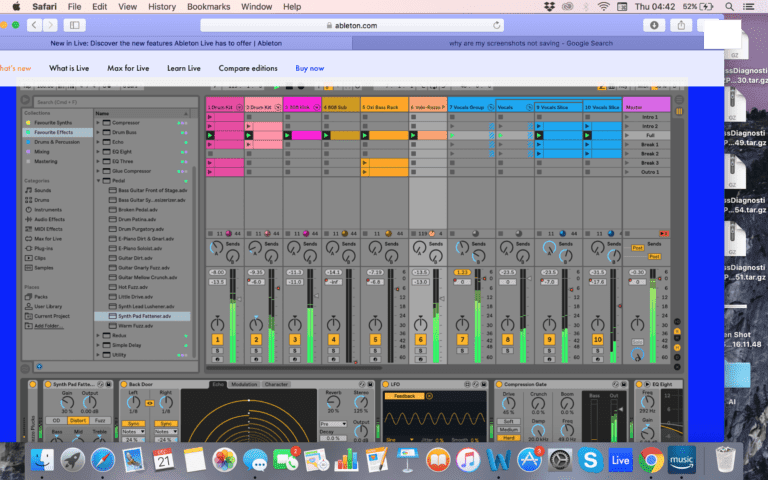The image size is (768, 480).
Task: Click the browser Search field
Action: click(x=115, y=102)
